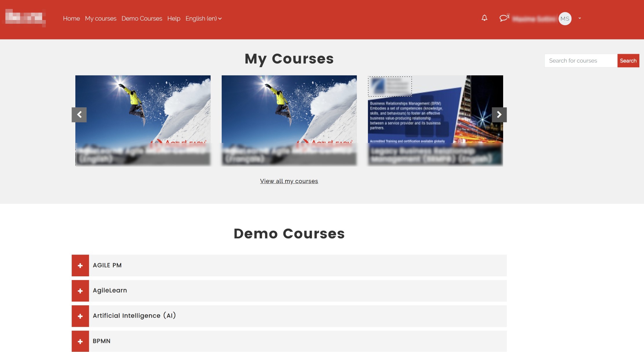Open View all my courses
The image size is (644, 352).
pos(289,181)
